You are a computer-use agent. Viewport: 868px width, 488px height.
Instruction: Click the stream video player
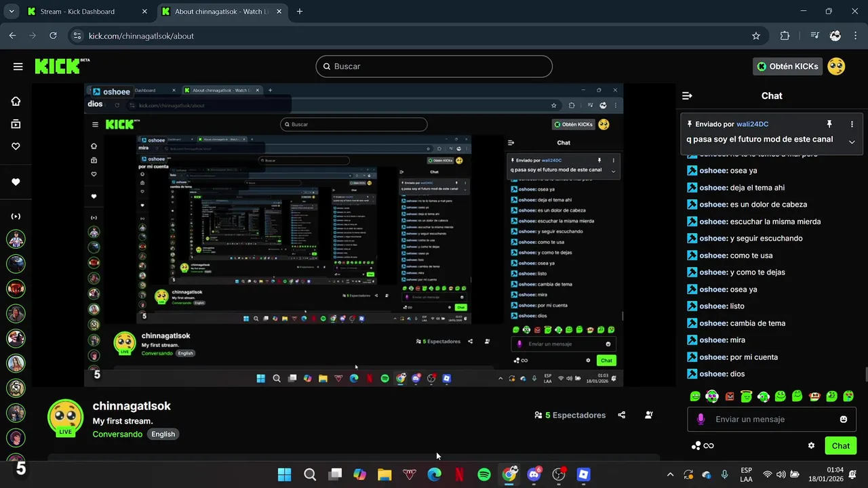tap(353, 235)
